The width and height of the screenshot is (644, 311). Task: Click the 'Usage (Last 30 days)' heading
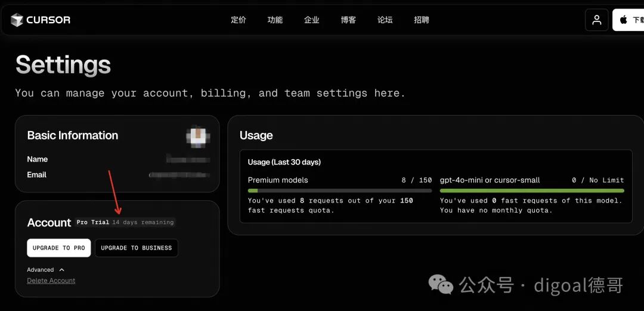coord(284,162)
